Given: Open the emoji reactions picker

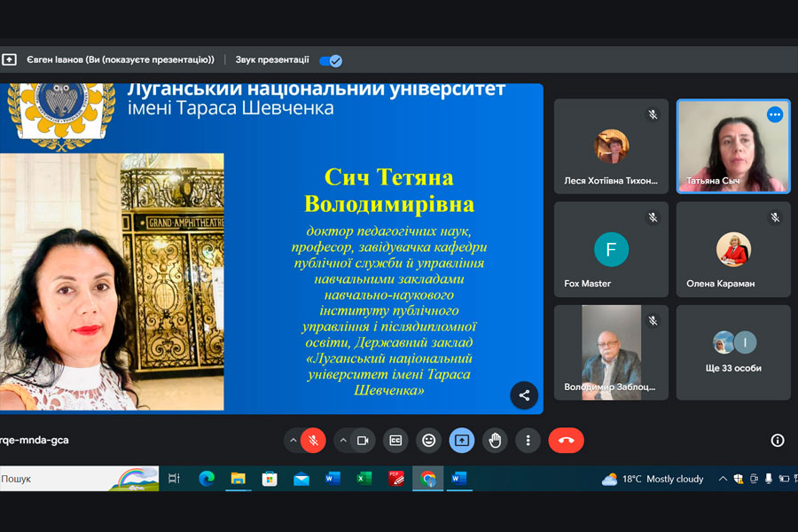Looking at the screenshot, I should tap(429, 441).
